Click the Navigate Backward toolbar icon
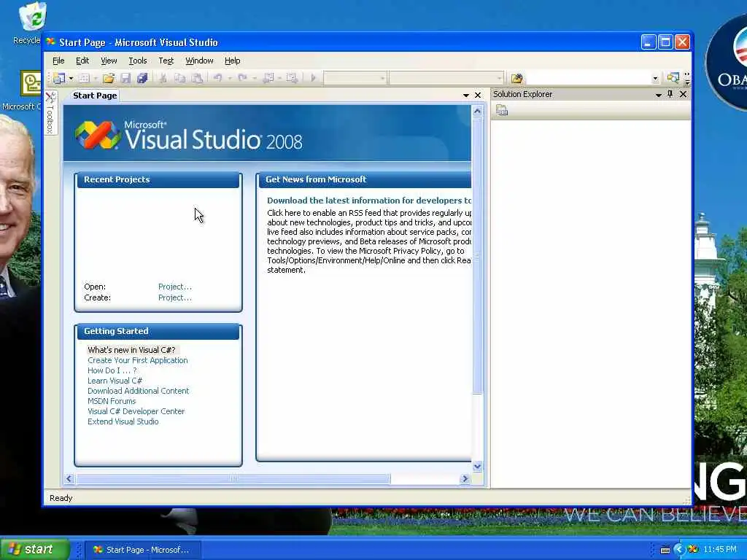Screen dimensions: 747x560 tap(268, 78)
